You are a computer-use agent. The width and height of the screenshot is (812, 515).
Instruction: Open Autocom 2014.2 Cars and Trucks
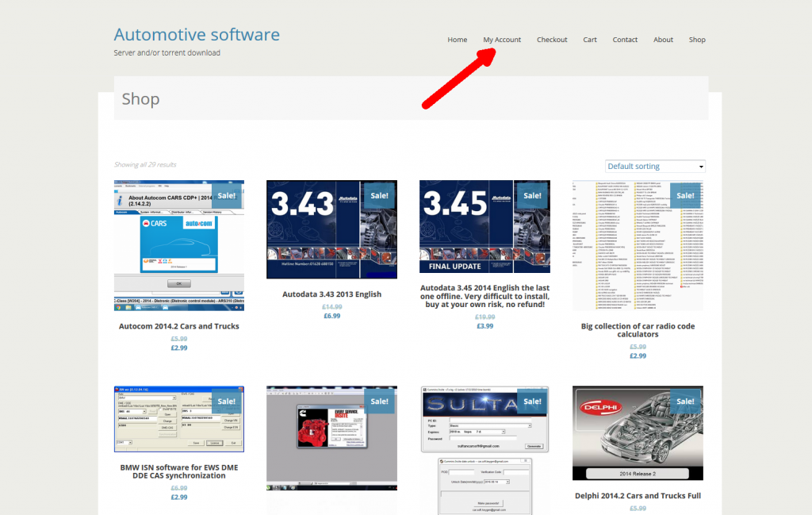pos(179,325)
